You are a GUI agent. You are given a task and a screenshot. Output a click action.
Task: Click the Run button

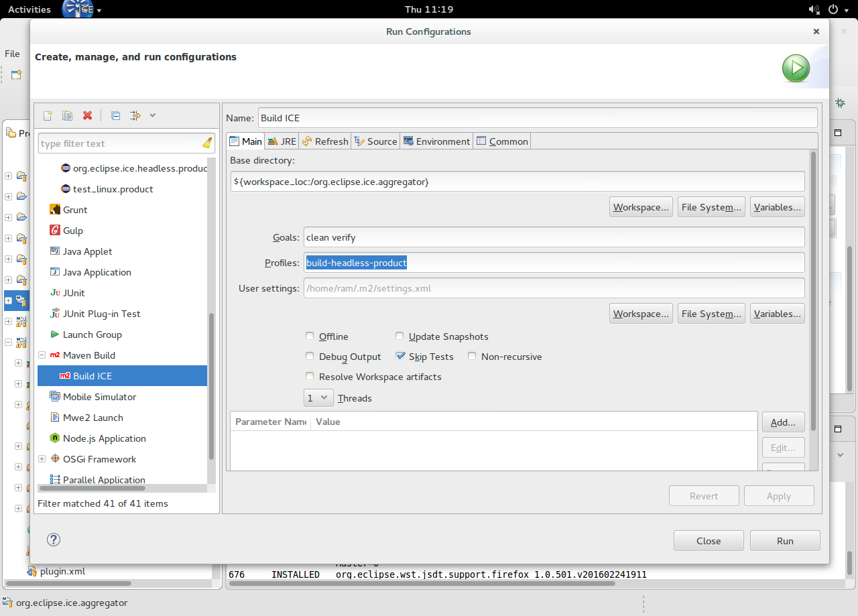[x=785, y=541]
